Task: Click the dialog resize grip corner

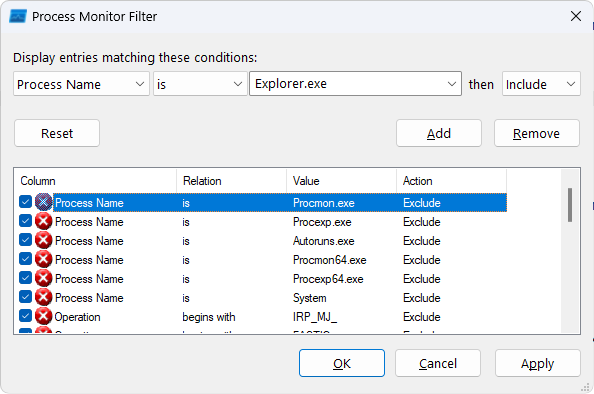Action: tap(585, 387)
